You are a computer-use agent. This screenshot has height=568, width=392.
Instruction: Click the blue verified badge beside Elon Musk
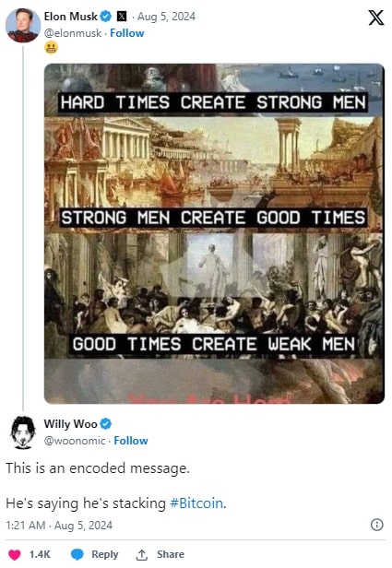pyautogui.click(x=106, y=17)
